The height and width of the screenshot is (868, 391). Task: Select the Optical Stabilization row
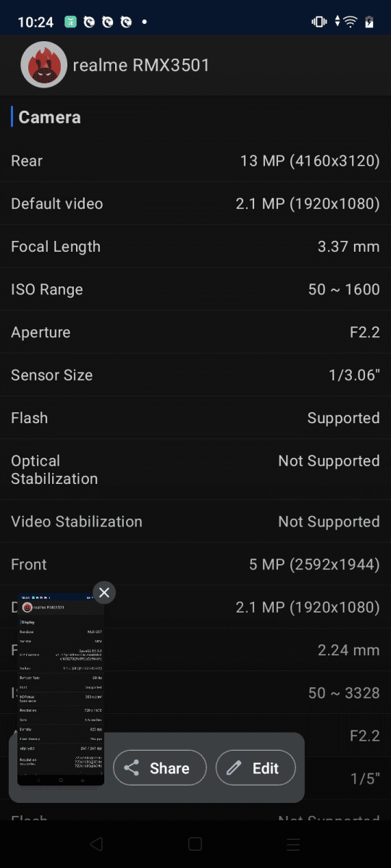pyautogui.click(x=195, y=469)
